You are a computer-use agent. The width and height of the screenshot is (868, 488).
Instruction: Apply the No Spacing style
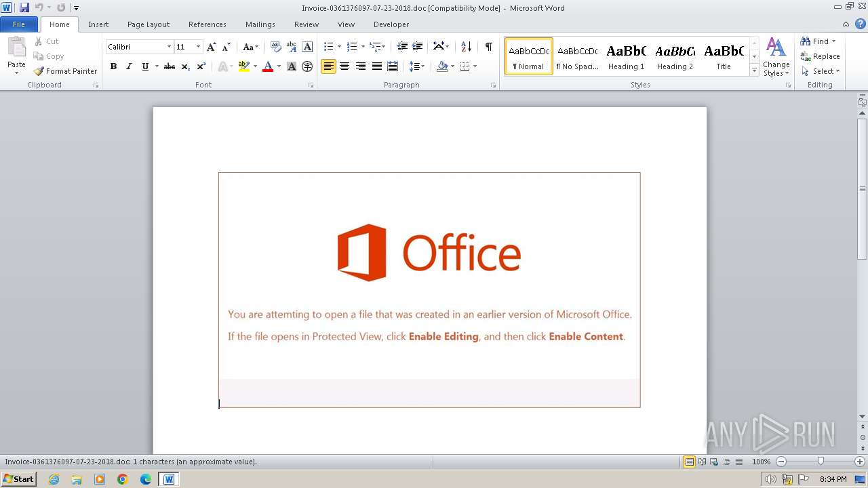pos(577,56)
